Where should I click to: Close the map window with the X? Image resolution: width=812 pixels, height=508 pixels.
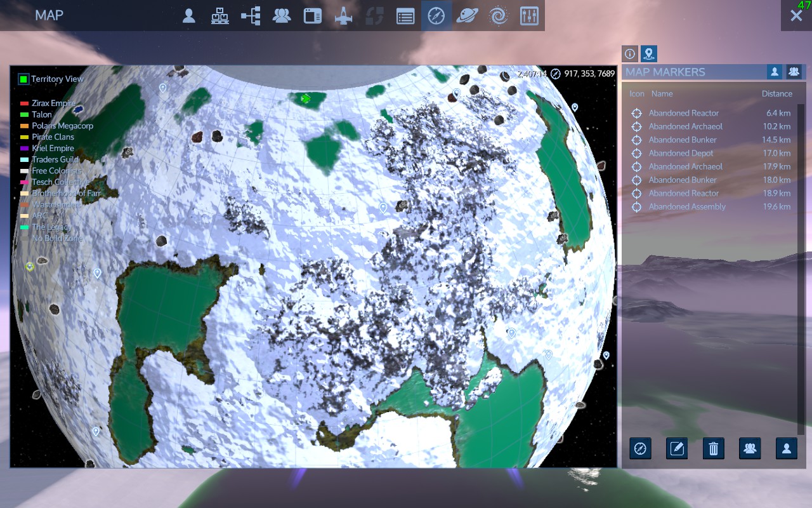tap(796, 16)
